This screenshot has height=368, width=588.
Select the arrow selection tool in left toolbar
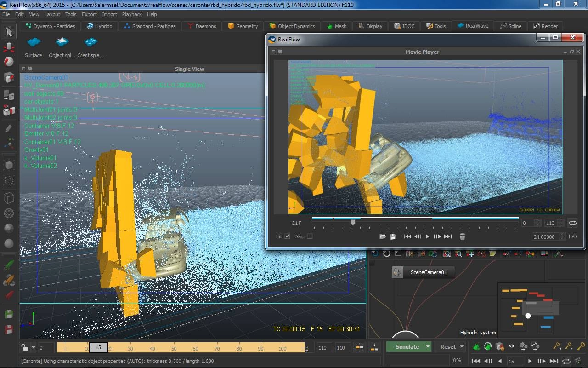point(9,32)
